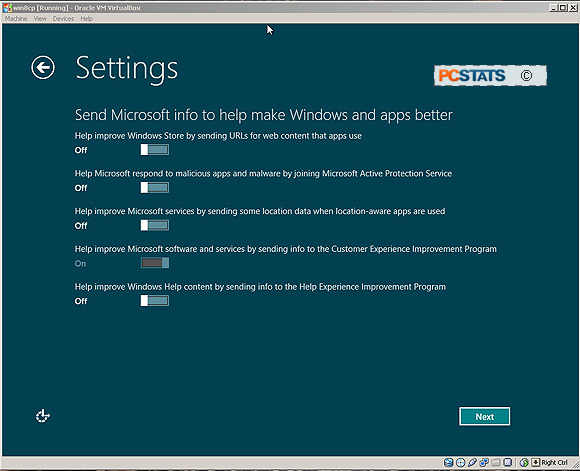
Task: Open the Ease of Access icon
Action: [x=43, y=416]
